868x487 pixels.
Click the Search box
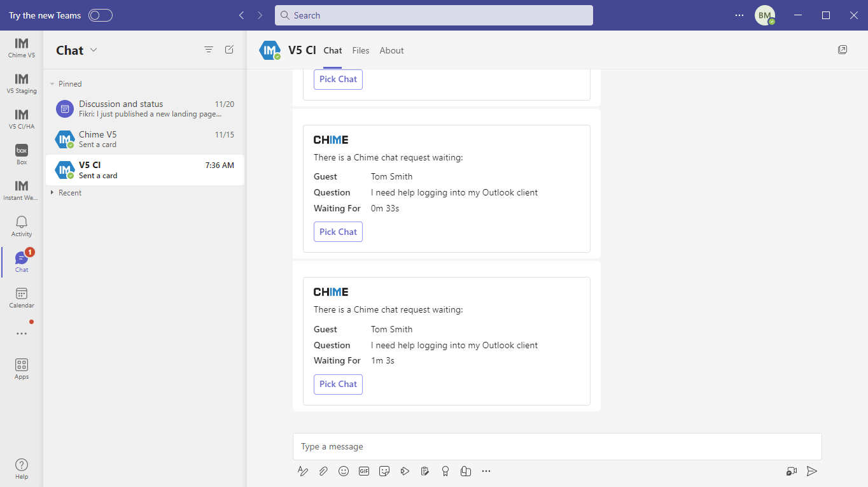pyautogui.click(x=434, y=15)
